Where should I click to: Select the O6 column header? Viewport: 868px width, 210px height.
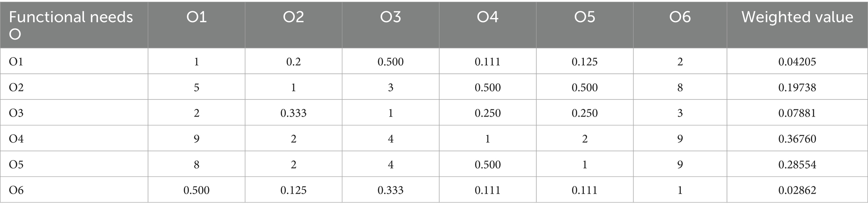click(680, 17)
